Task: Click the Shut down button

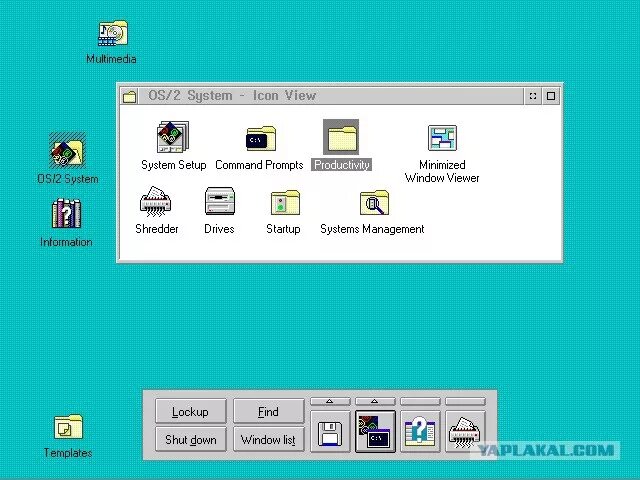Action: coord(191,440)
